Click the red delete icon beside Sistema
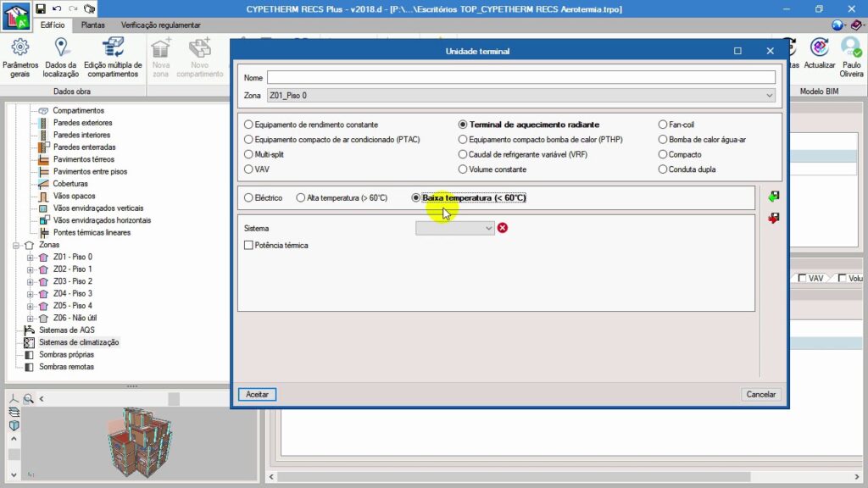 [503, 228]
